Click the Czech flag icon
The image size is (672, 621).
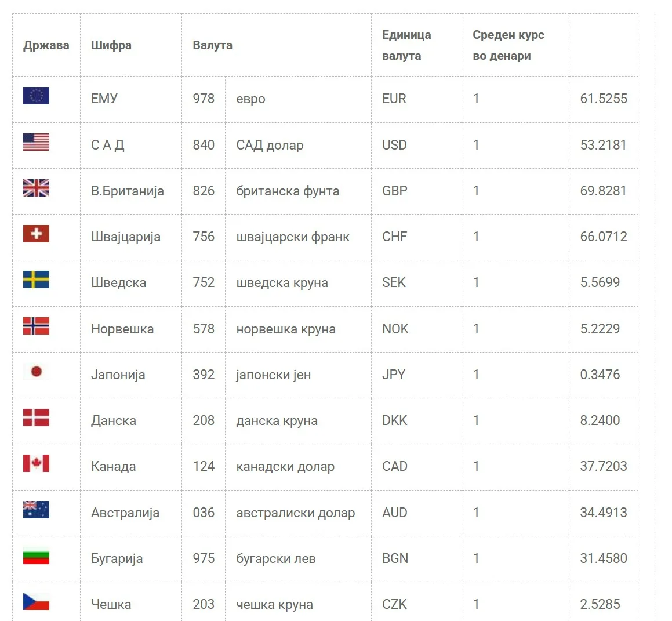[x=36, y=601]
